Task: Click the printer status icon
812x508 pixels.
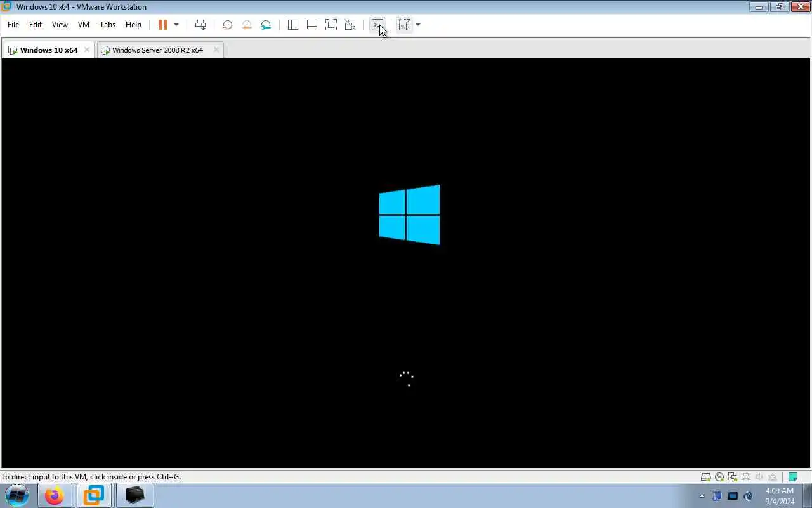Action: pyautogui.click(x=746, y=477)
